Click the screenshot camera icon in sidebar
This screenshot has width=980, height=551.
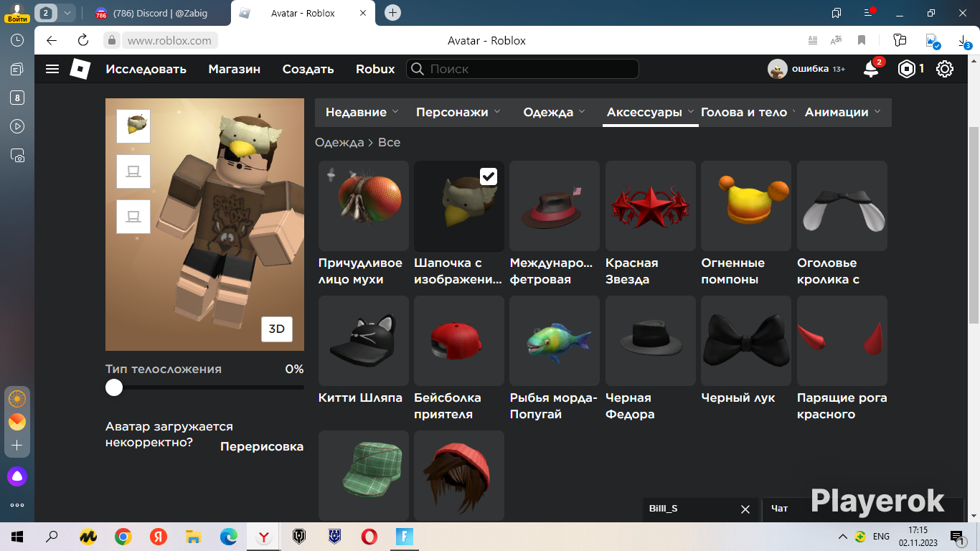point(17,155)
